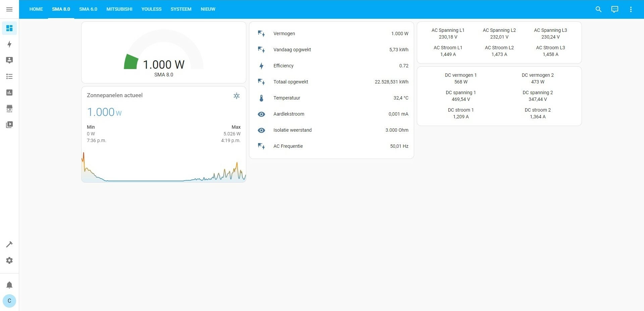Open Developer Tools hammer icon
This screenshot has width=644, height=311.
[x=9, y=244]
